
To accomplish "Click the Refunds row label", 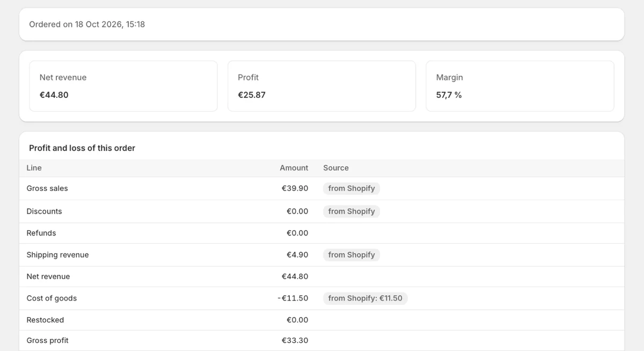I will (41, 233).
